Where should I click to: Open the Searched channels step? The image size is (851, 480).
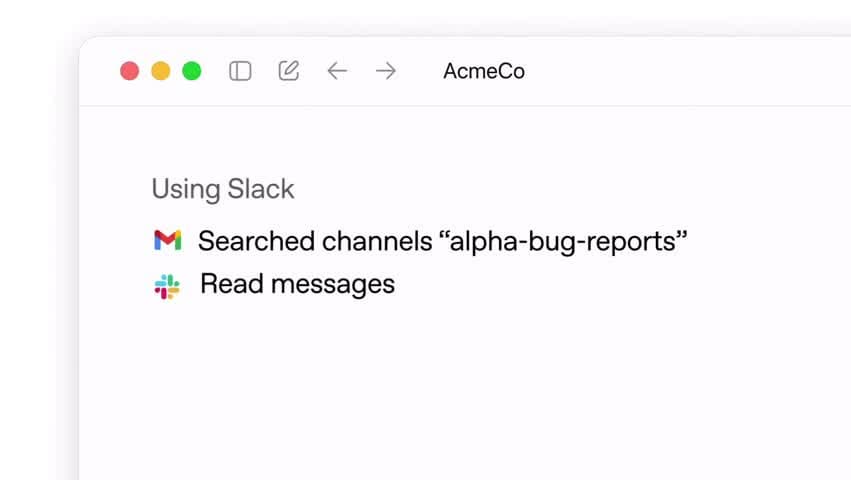(x=421, y=241)
